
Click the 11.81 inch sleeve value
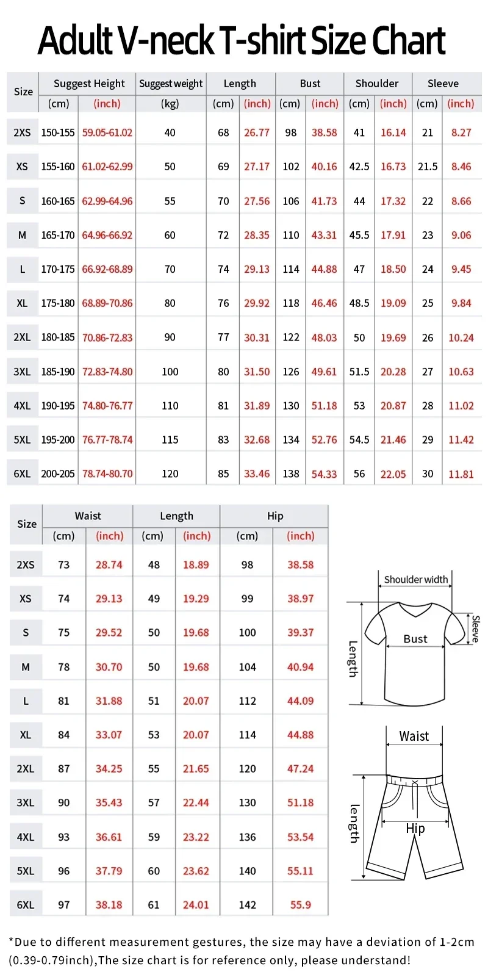click(461, 474)
